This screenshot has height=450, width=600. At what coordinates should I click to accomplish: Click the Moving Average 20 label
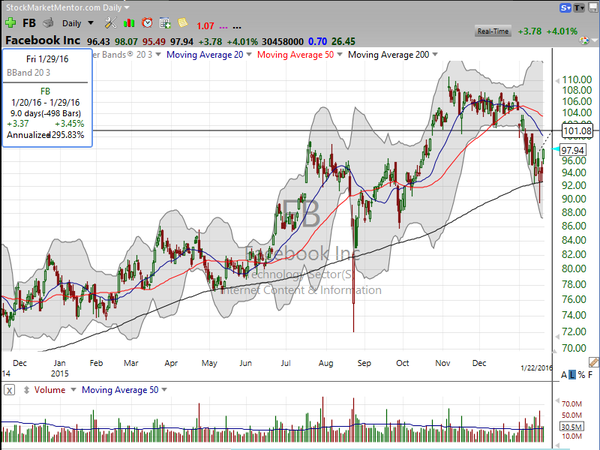pyautogui.click(x=205, y=55)
